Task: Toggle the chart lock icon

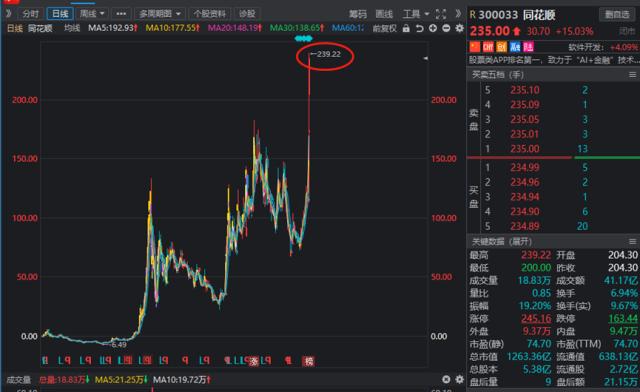Action: pos(406,28)
